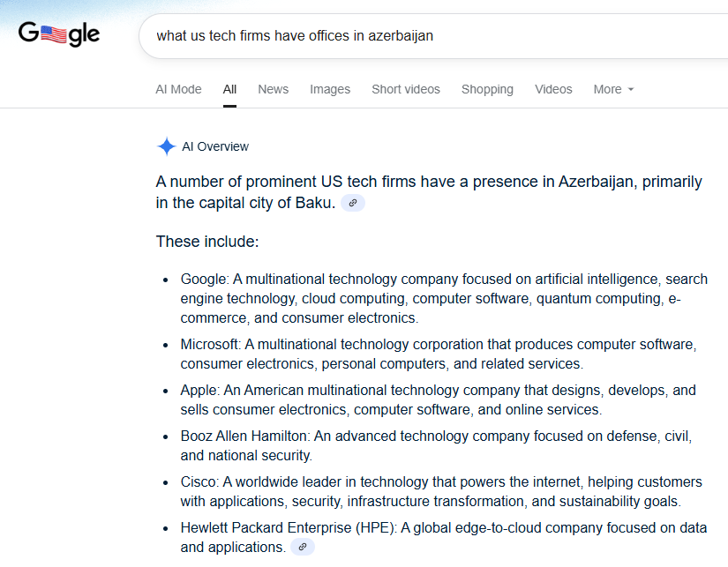Open Short videos tab
Viewport: 728px width, 567px height.
406,89
